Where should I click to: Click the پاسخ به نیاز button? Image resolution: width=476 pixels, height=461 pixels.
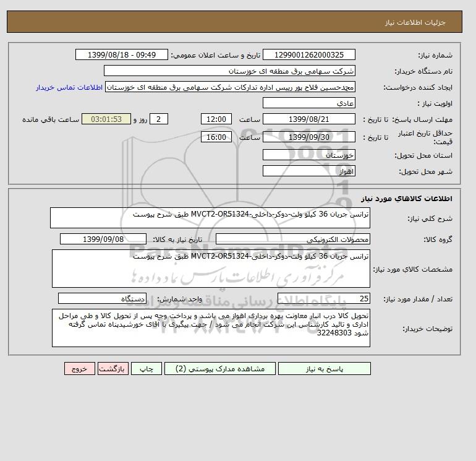(x=324, y=369)
